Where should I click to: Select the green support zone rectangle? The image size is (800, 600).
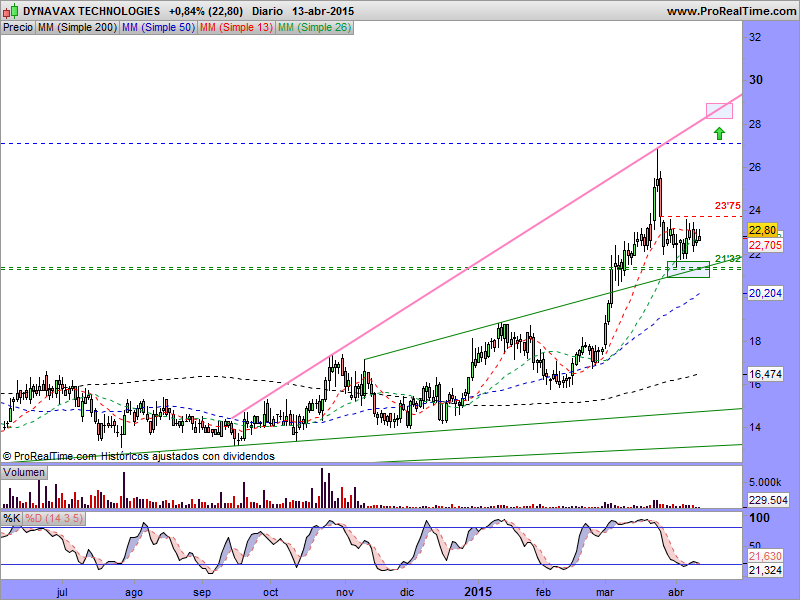tap(688, 269)
